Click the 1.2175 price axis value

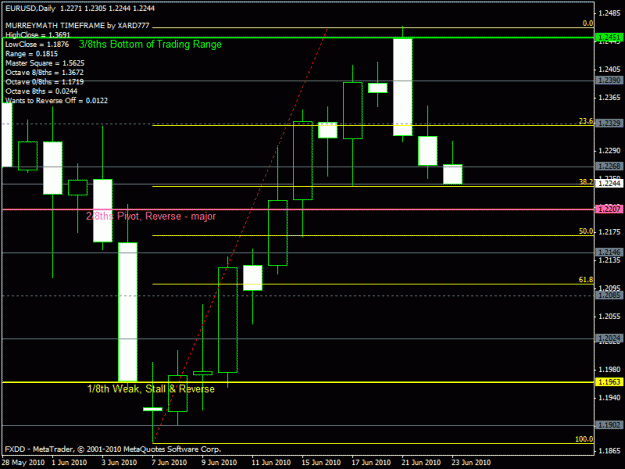(610, 232)
